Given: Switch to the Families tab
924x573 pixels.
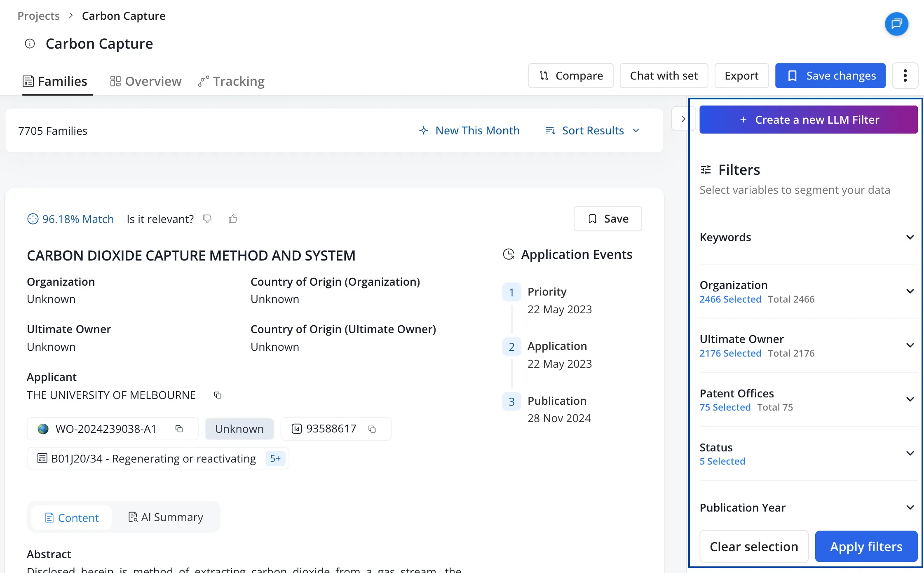Looking at the screenshot, I should [55, 81].
